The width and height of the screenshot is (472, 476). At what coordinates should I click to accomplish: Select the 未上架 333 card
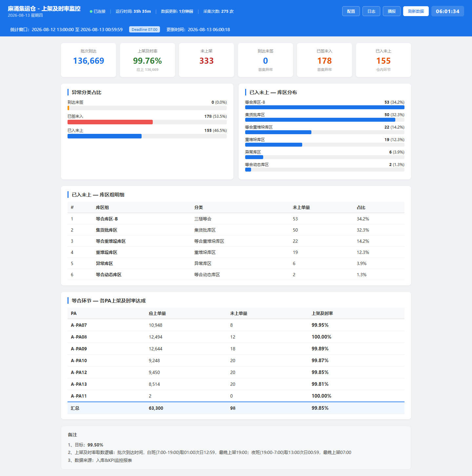[206, 60]
